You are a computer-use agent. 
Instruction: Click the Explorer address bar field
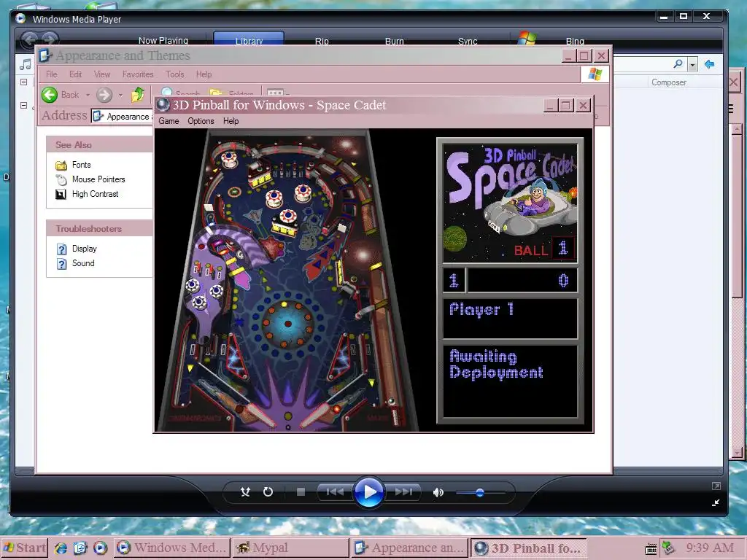coord(122,116)
